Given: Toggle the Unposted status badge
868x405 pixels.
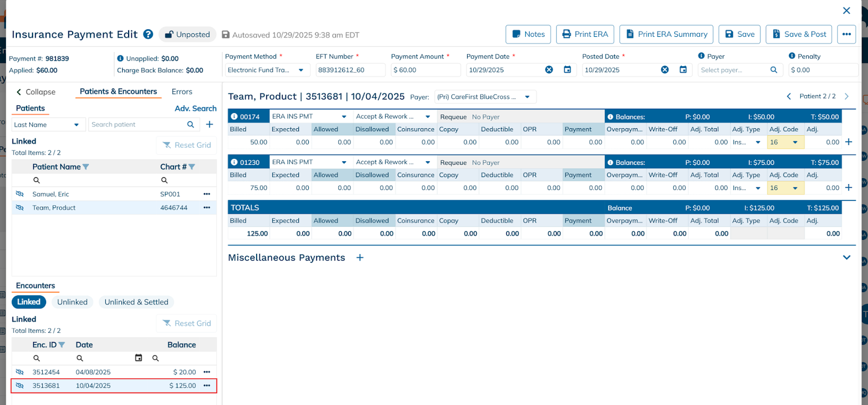Looking at the screenshot, I should click(187, 34).
